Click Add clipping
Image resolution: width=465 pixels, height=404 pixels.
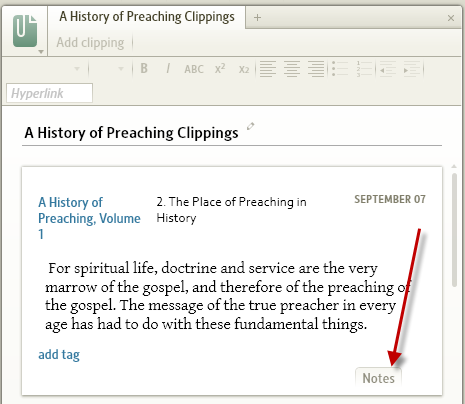[x=90, y=43]
